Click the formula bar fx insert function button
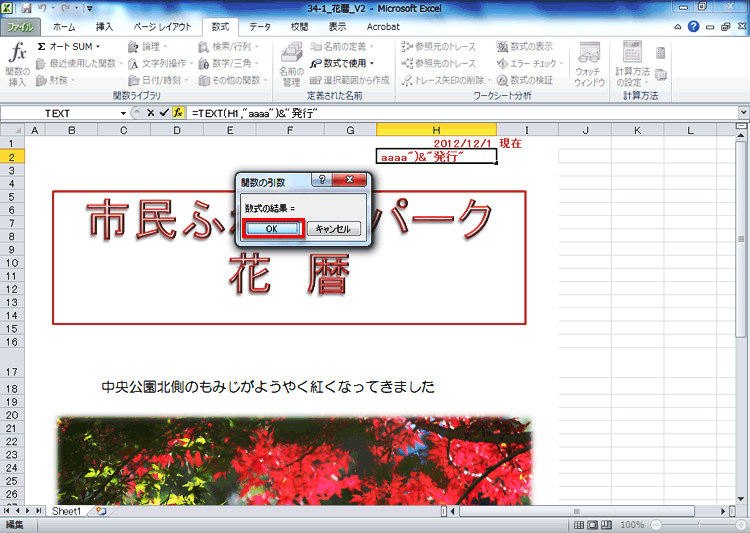750x533 pixels. pyautogui.click(x=178, y=113)
